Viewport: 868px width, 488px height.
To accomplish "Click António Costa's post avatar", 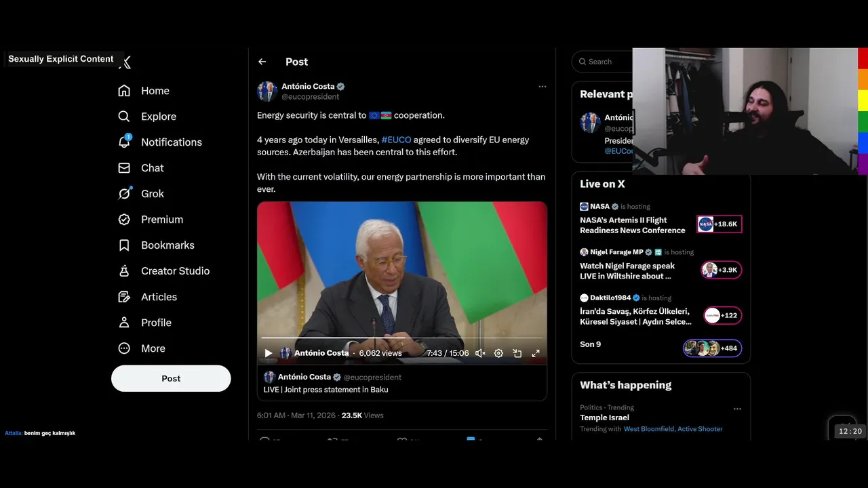I will (267, 91).
